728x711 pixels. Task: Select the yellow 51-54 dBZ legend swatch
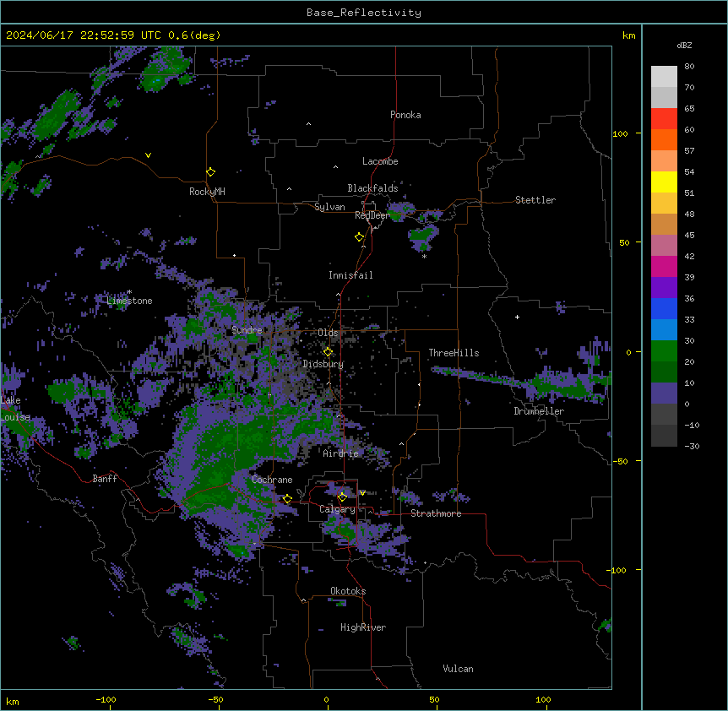point(664,182)
